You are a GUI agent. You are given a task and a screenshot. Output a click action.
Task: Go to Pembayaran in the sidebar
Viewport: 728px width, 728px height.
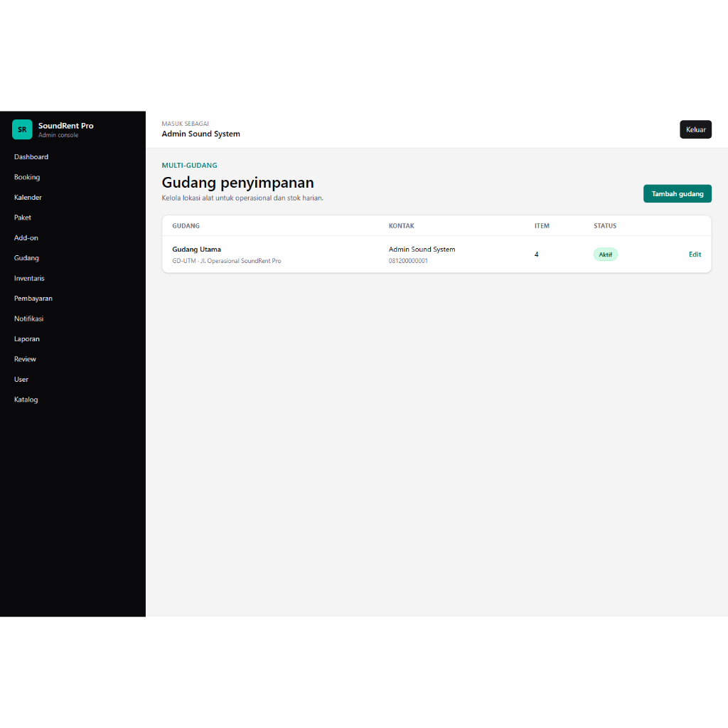tap(33, 299)
